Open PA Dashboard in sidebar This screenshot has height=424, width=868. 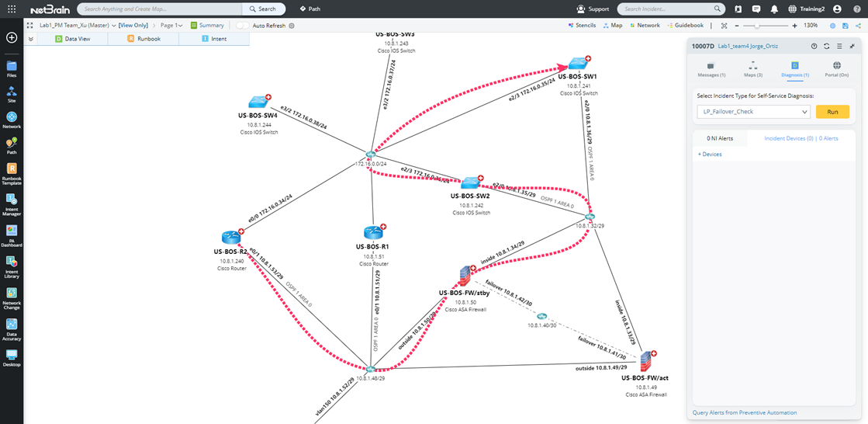[x=12, y=235]
